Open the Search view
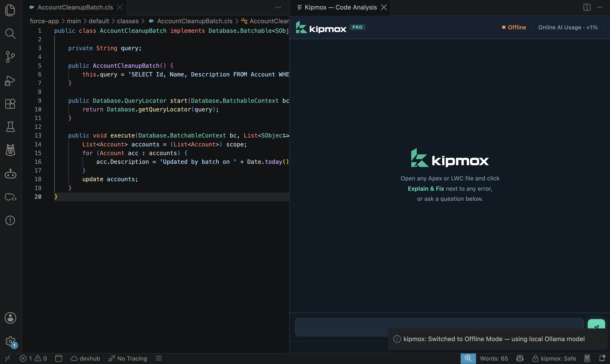This screenshot has width=610, height=364. tap(10, 34)
